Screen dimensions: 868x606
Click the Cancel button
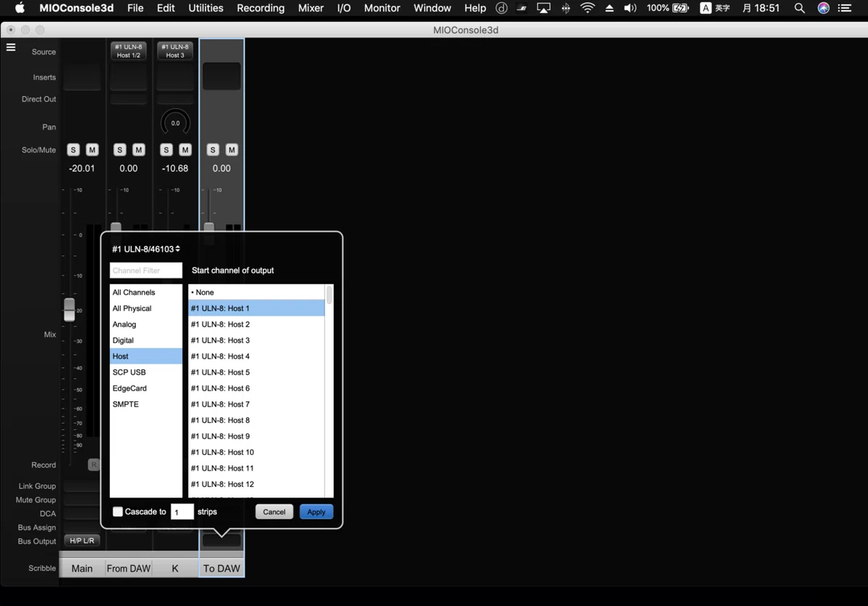click(x=274, y=511)
